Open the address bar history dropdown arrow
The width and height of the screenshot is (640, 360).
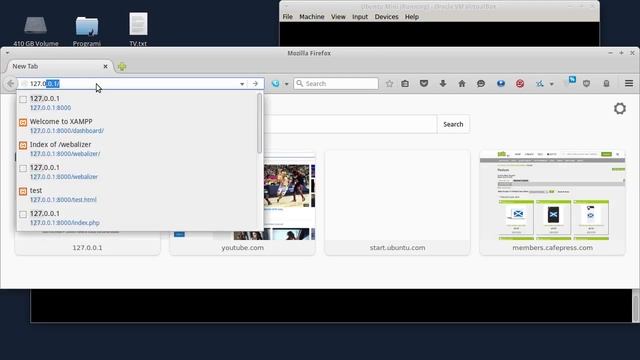coord(242,84)
